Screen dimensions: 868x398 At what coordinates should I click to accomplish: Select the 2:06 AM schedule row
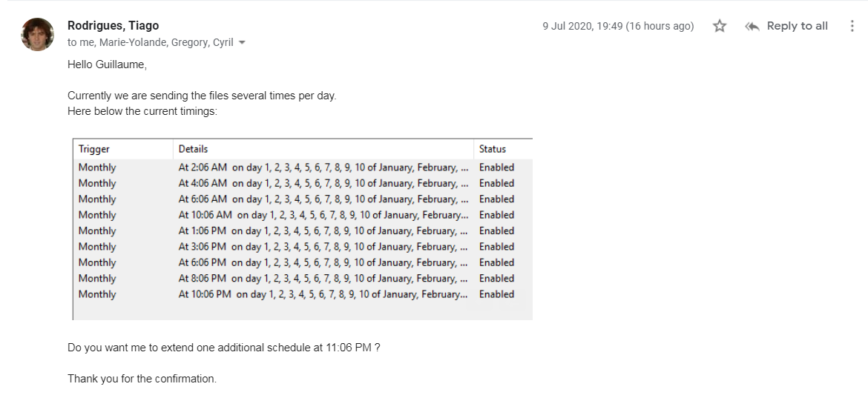323,168
